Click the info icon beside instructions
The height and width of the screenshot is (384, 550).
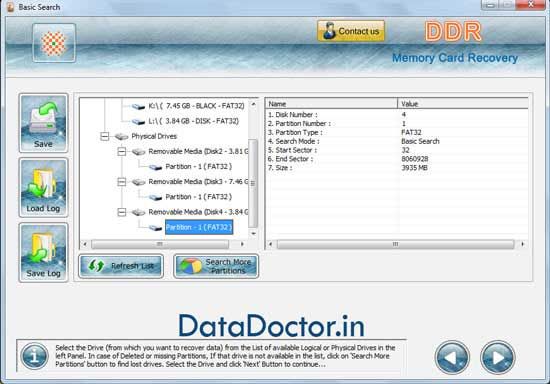[x=34, y=356]
